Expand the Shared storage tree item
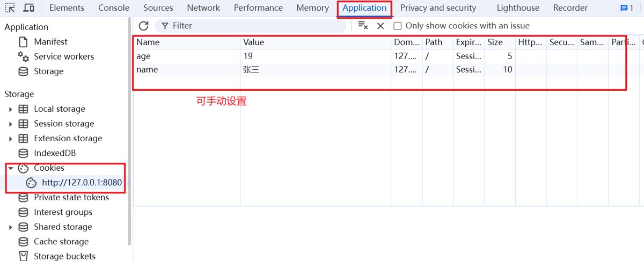This screenshot has height=261, width=644. (11, 227)
